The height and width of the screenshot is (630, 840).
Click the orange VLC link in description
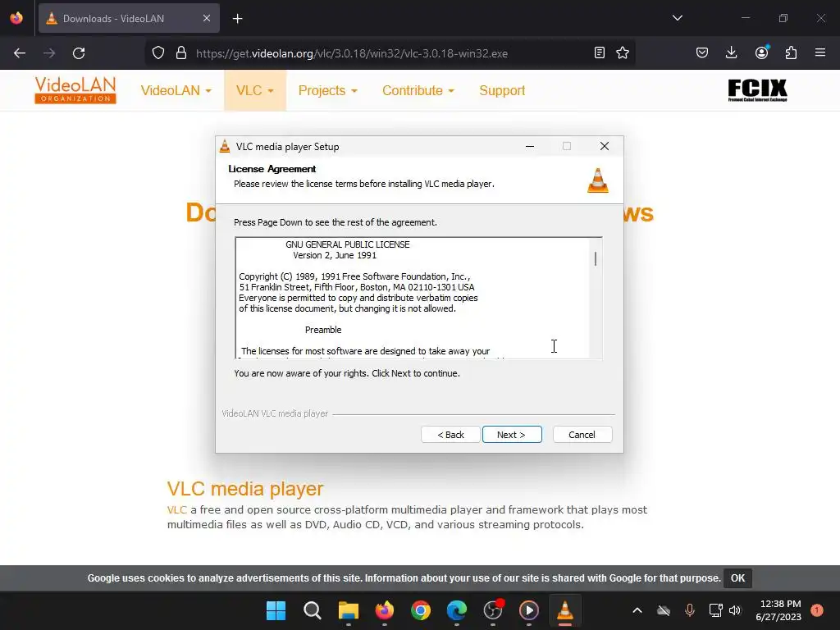click(x=177, y=509)
